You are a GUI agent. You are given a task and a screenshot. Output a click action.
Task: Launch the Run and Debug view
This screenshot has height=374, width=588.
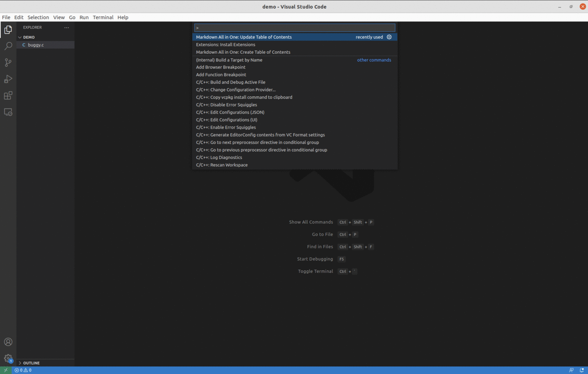coord(8,79)
